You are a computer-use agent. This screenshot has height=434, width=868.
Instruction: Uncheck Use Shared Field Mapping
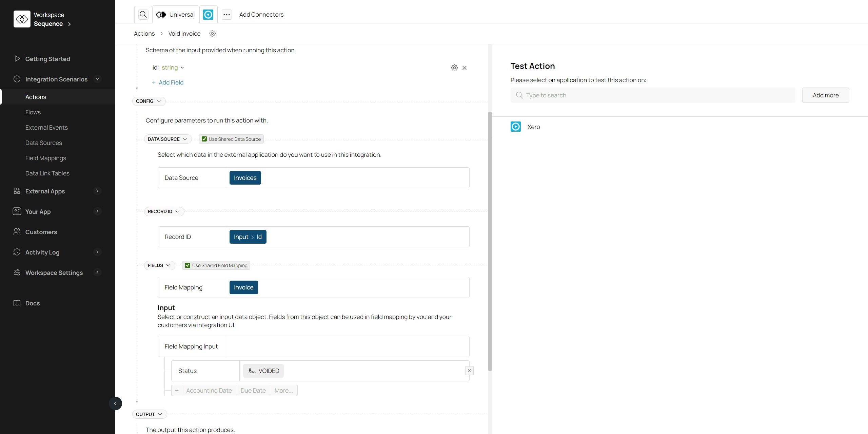coord(188,265)
